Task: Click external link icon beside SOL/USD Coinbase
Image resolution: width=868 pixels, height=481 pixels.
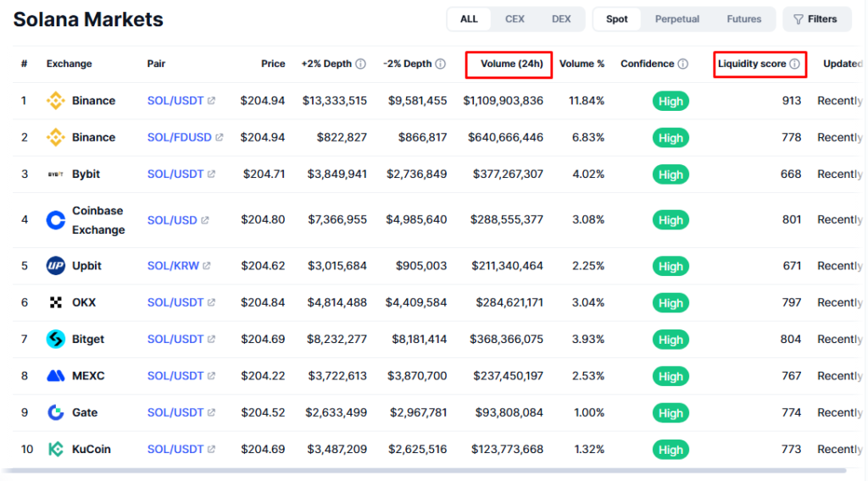Action: [x=205, y=220]
